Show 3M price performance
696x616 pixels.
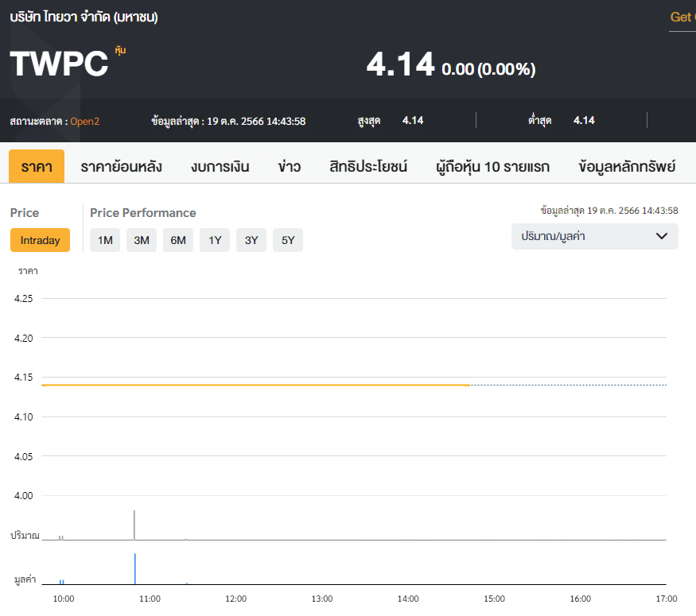click(141, 240)
